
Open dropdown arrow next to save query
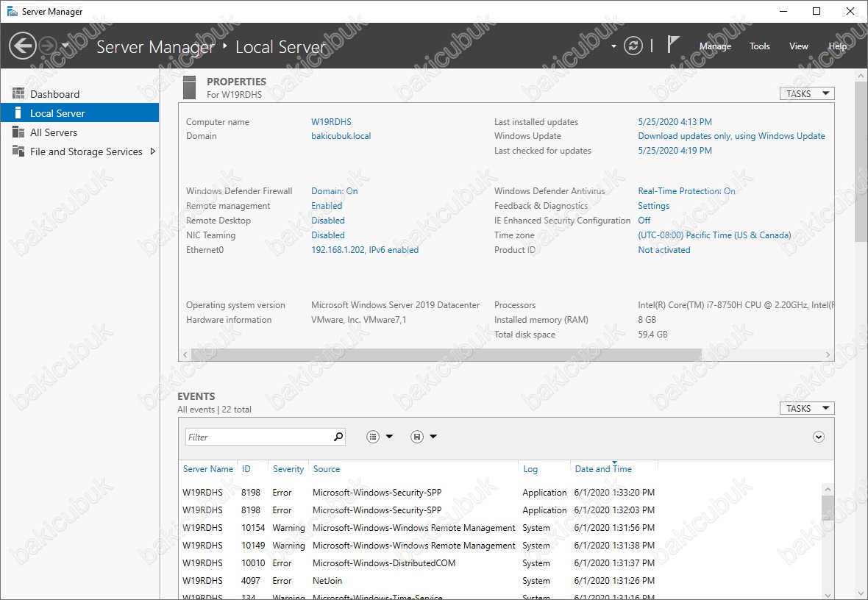tap(433, 437)
